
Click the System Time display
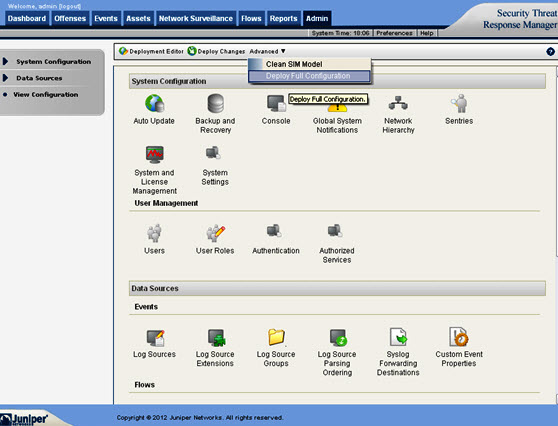pos(341,33)
